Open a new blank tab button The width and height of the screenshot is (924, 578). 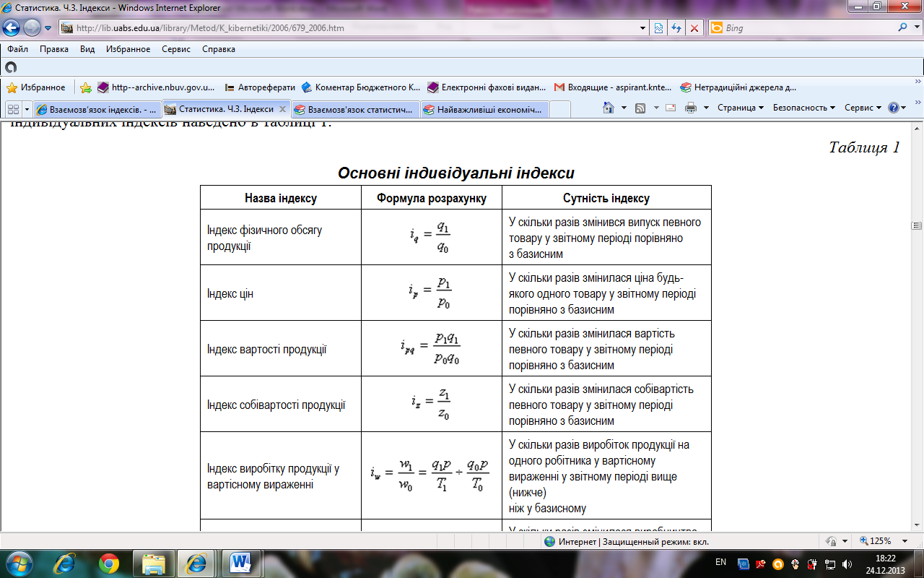560,110
